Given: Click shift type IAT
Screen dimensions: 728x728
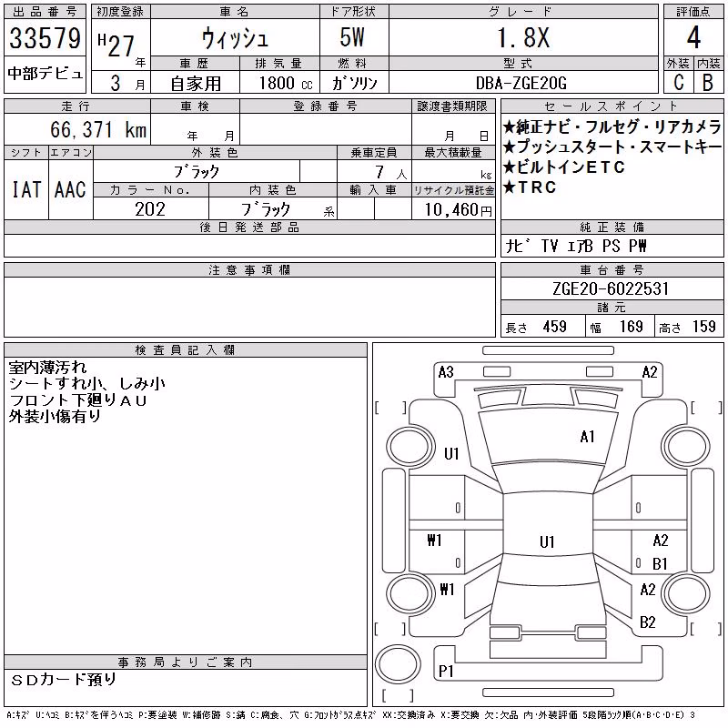Looking at the screenshot, I should click(26, 189).
